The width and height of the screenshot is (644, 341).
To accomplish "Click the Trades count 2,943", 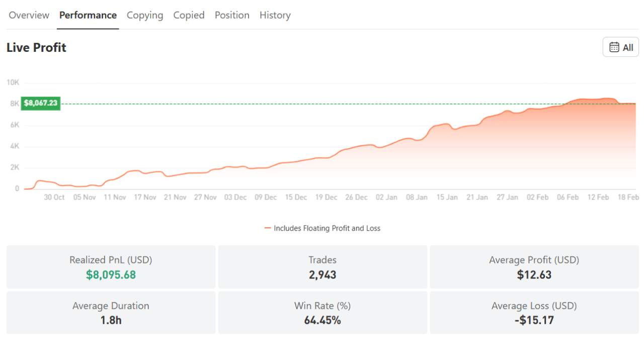I will click(x=323, y=275).
